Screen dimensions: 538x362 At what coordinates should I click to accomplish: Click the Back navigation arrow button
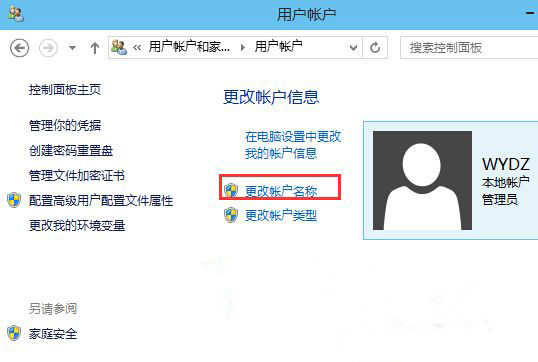click(20, 48)
